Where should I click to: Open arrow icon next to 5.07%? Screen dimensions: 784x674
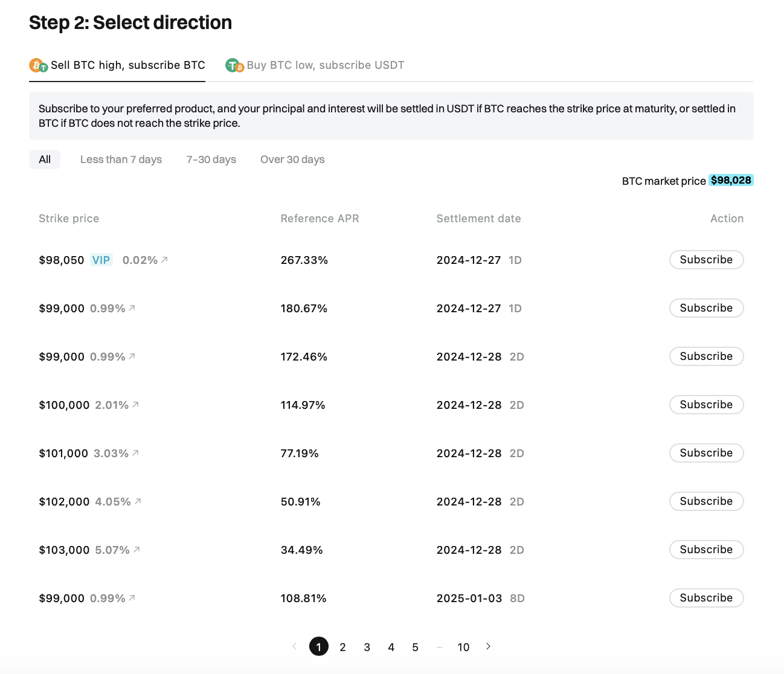click(137, 550)
